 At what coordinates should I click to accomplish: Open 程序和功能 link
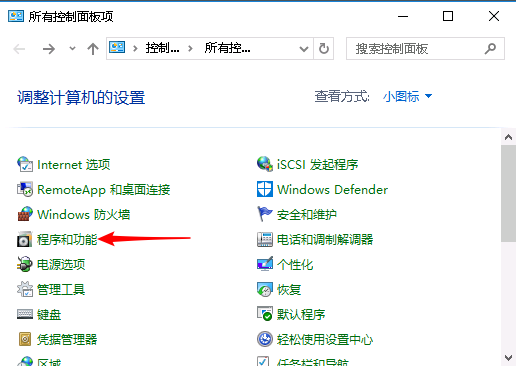click(x=67, y=240)
